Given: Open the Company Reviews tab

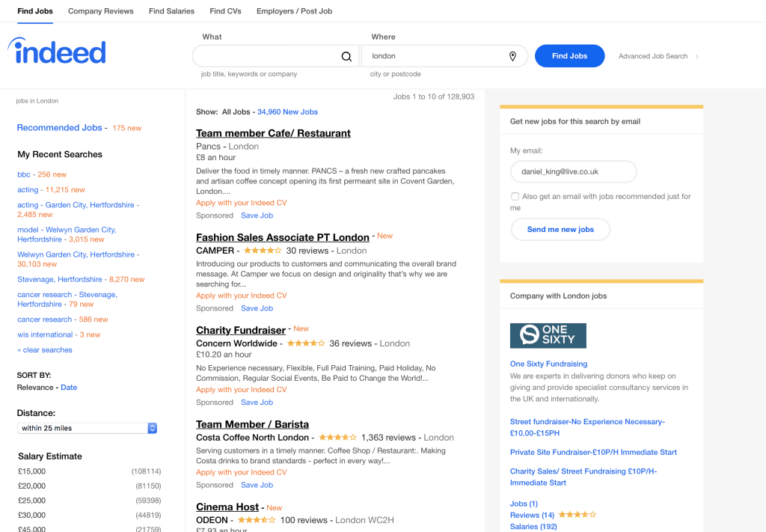Looking at the screenshot, I should click(x=101, y=10).
